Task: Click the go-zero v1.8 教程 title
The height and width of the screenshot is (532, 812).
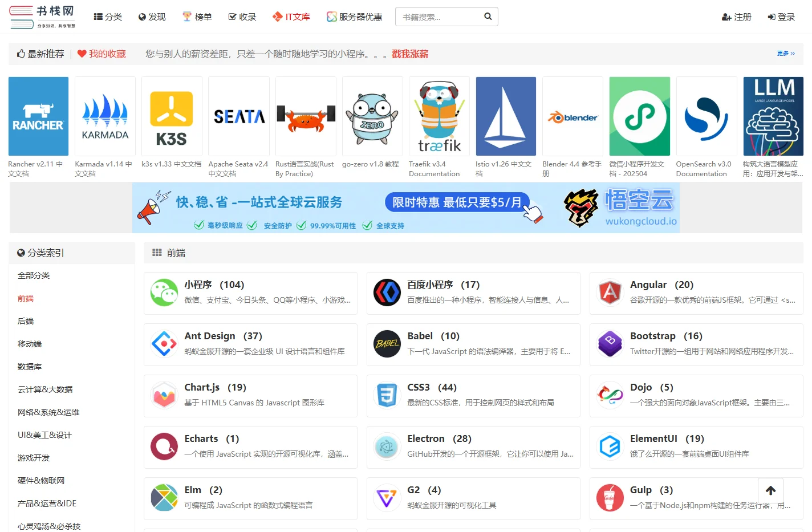Action: pyautogui.click(x=371, y=164)
